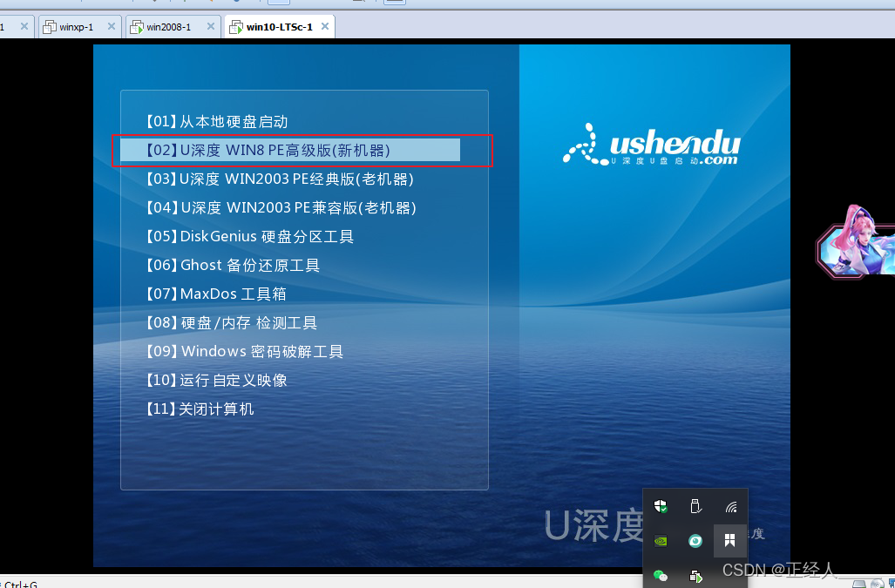Switch to the winxp-1 VM tab
Viewport: 895px width, 588px height.
(80, 27)
